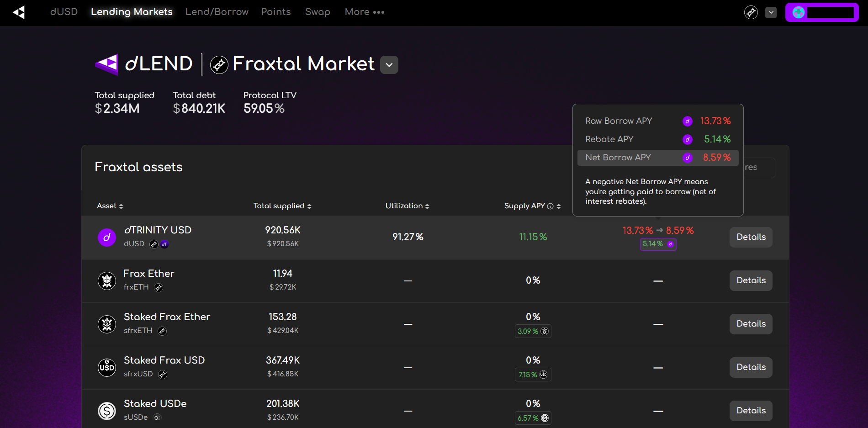Toggle sorting on the Utilization column
Screen dimensions: 868x428
pos(427,206)
